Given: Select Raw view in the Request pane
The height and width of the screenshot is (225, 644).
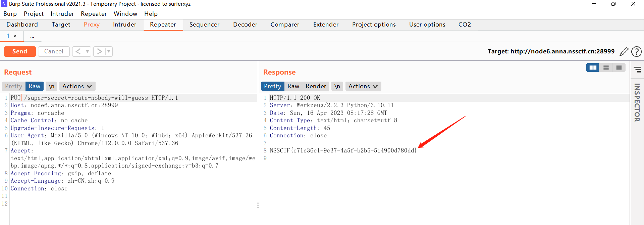Looking at the screenshot, I should pyautogui.click(x=34, y=86).
